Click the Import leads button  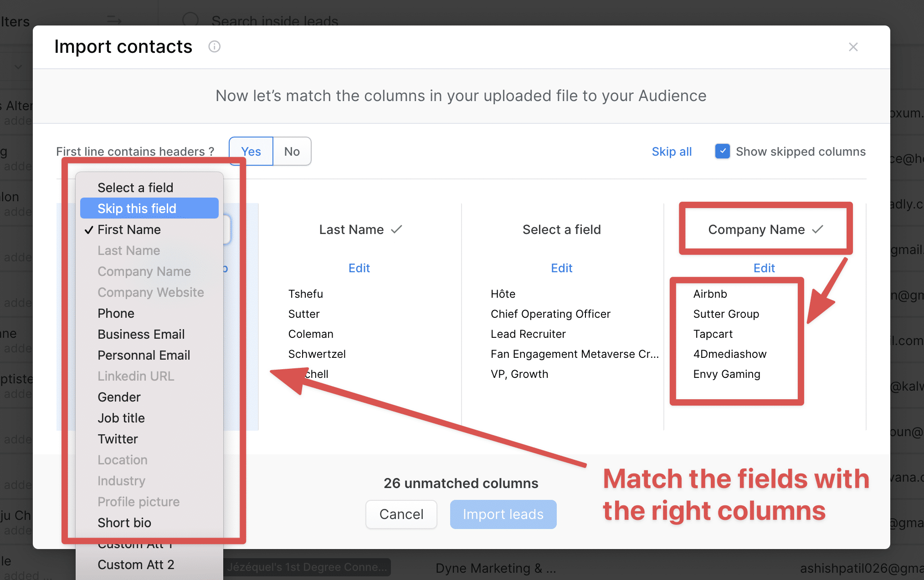coord(503,514)
